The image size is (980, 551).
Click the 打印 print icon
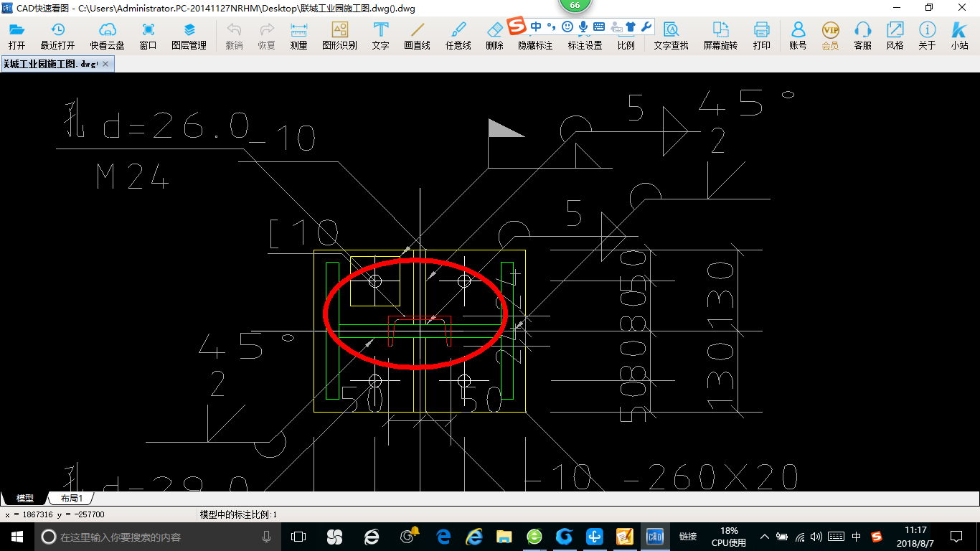pos(761,35)
